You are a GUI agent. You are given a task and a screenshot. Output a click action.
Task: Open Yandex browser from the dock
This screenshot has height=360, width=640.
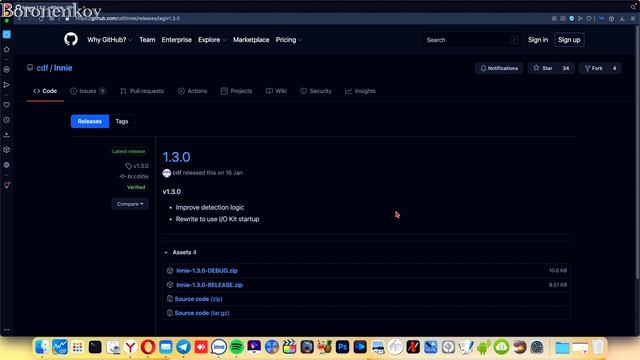131,347
